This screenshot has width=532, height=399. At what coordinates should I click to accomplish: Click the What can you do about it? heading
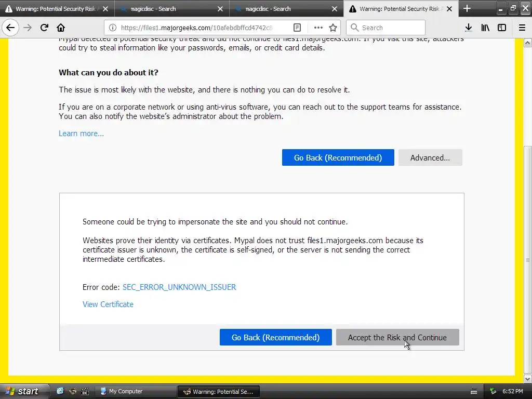pos(109,72)
